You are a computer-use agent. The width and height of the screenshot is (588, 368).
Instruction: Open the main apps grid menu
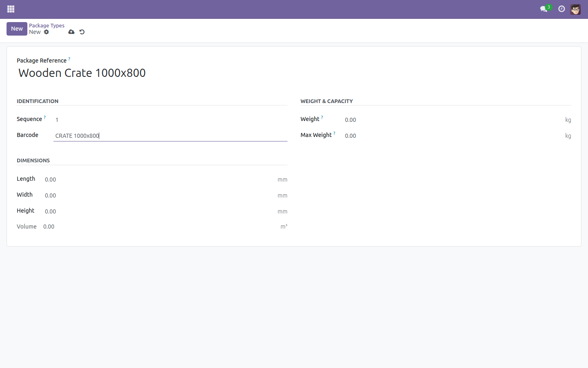coord(11,9)
